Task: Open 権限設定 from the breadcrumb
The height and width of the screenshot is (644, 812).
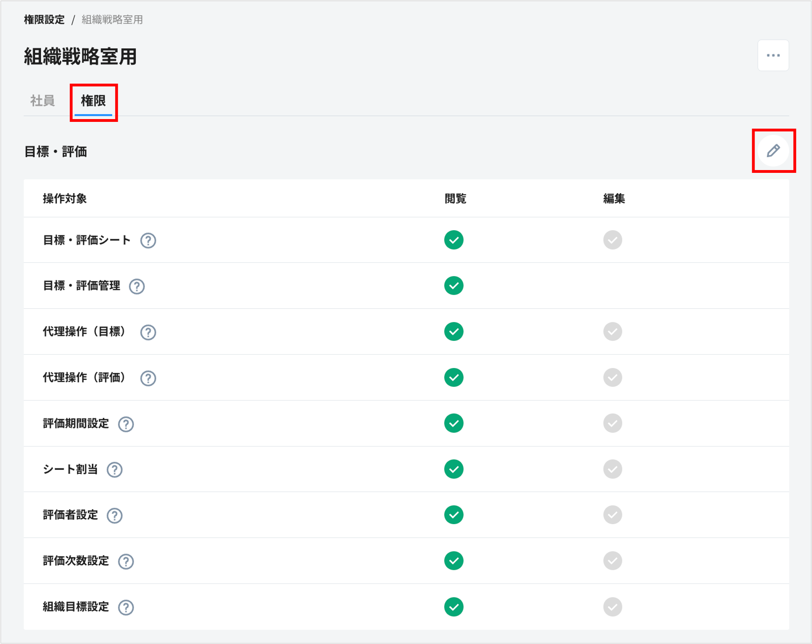Action: [44, 19]
